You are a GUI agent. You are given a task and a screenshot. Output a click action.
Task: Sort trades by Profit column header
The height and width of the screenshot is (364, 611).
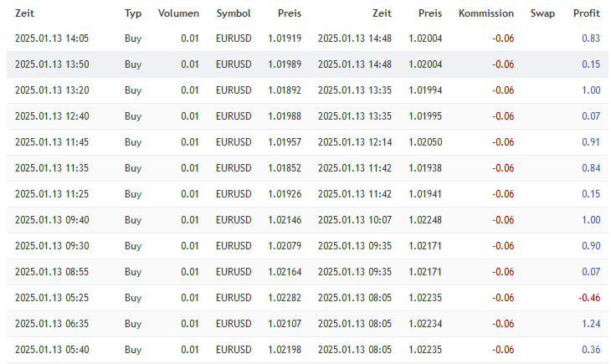(586, 14)
